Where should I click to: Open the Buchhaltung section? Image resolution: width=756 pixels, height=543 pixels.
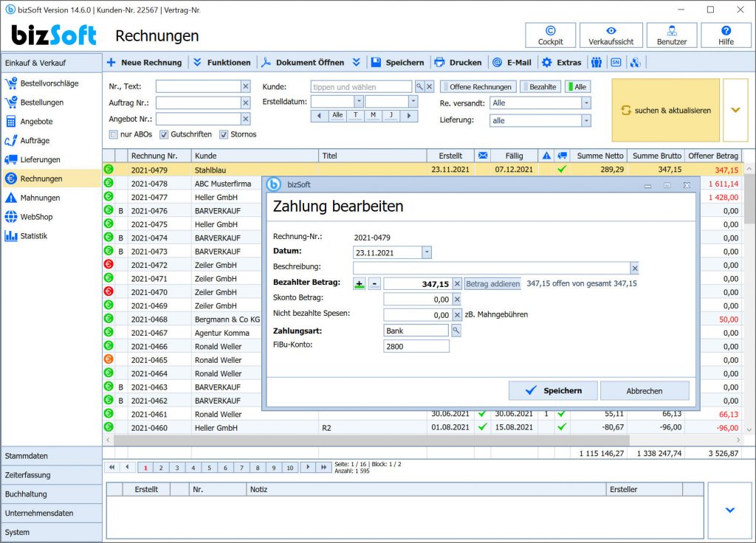click(51, 494)
